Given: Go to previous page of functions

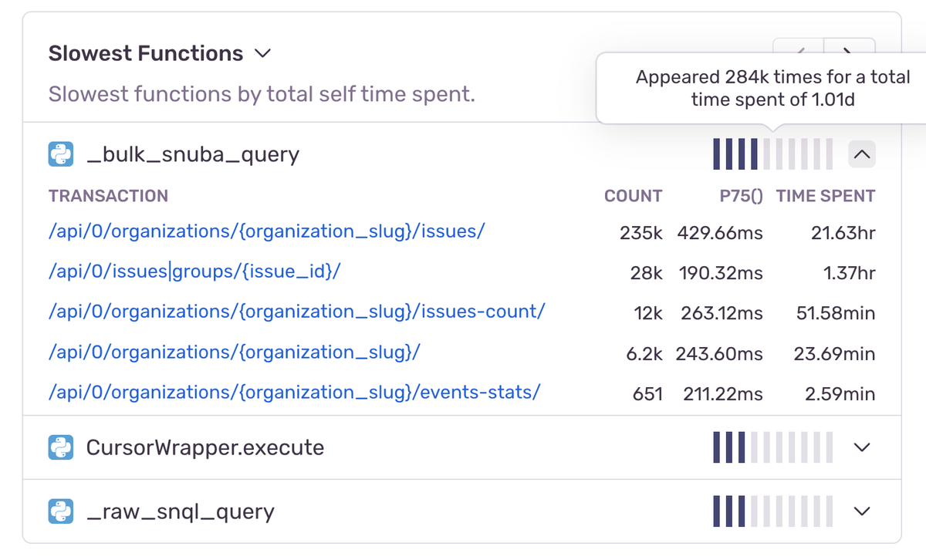Looking at the screenshot, I should [x=799, y=49].
